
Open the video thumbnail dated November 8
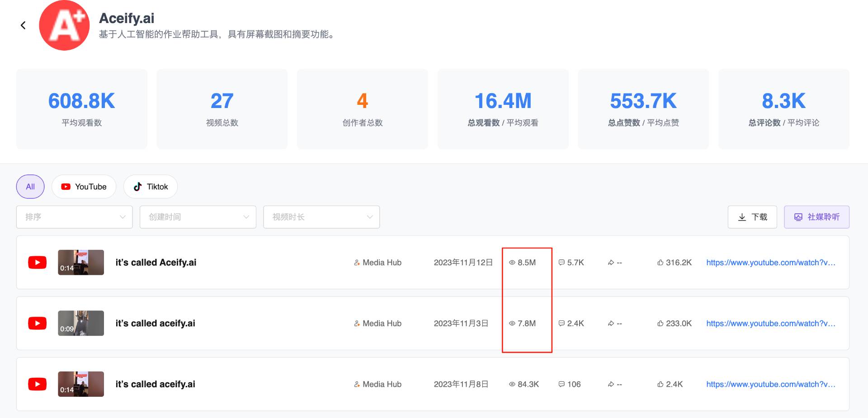coord(81,384)
